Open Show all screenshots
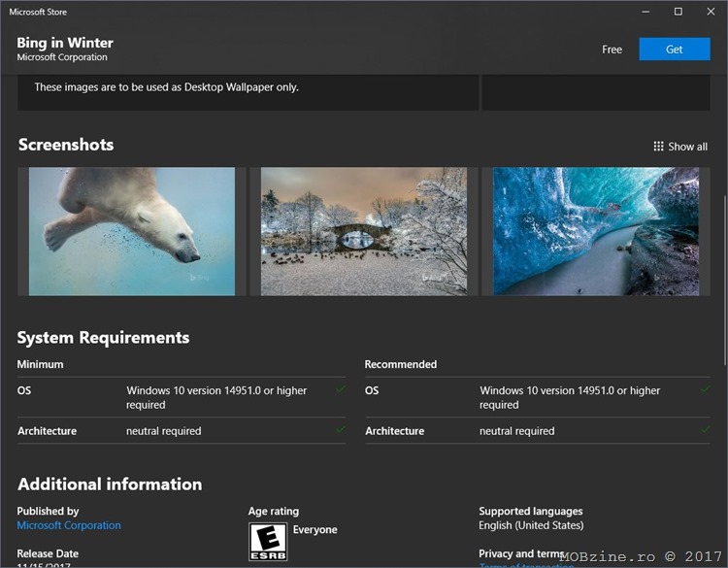728x568 pixels. pos(680,147)
